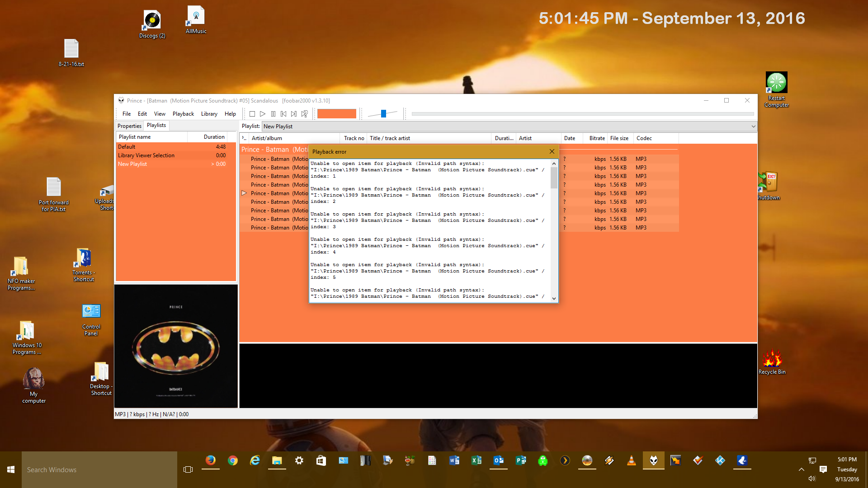Image resolution: width=868 pixels, height=488 pixels.
Task: Open the NFO maker Programs folder
Action: pos(21,273)
